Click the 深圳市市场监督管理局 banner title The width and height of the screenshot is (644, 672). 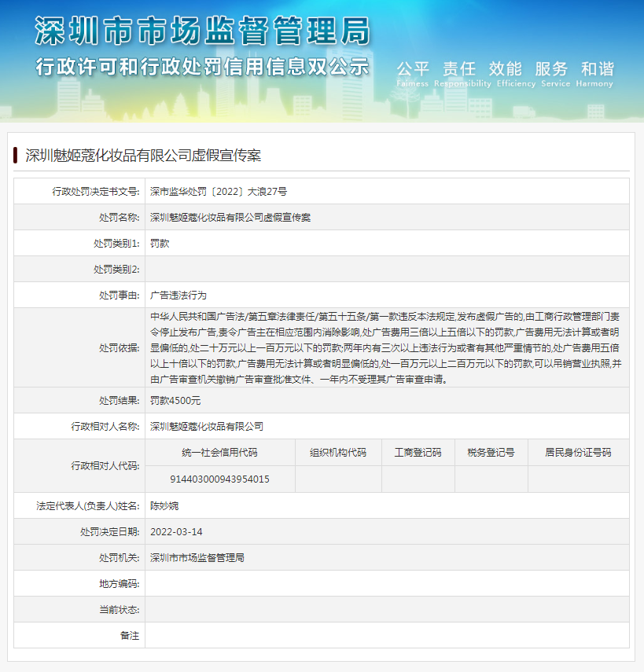coord(202,31)
